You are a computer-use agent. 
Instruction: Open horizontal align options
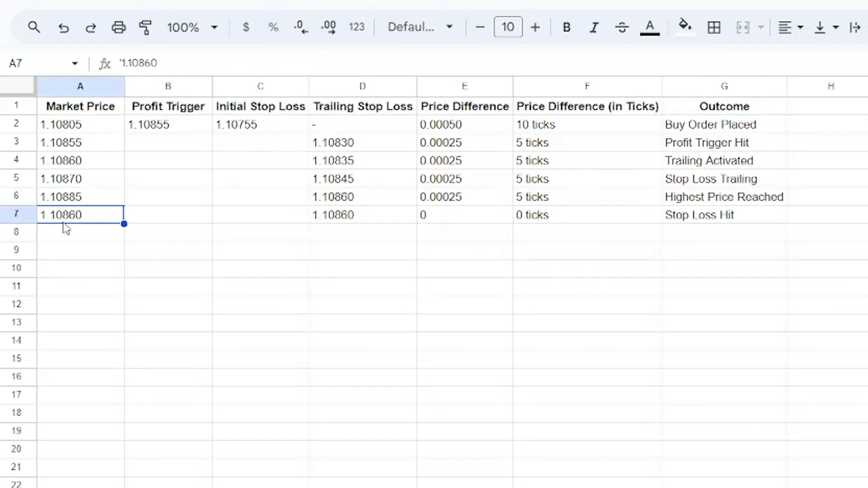pyautogui.click(x=790, y=28)
